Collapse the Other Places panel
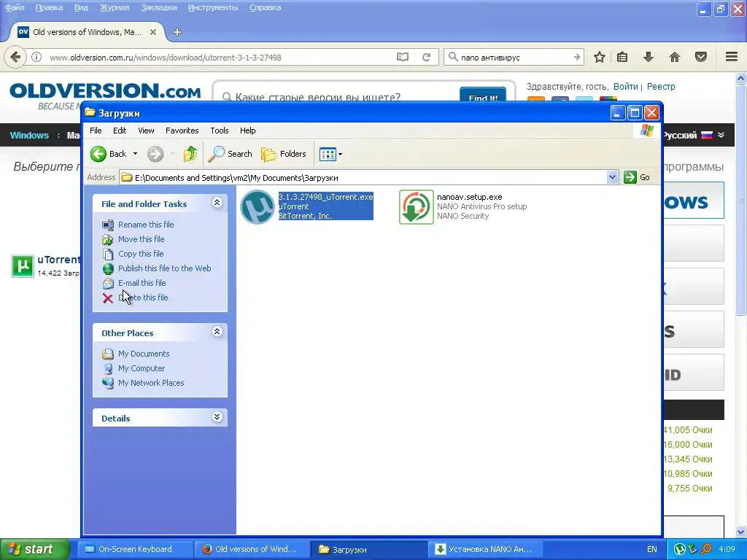The height and width of the screenshot is (560, 747). pyautogui.click(x=217, y=332)
